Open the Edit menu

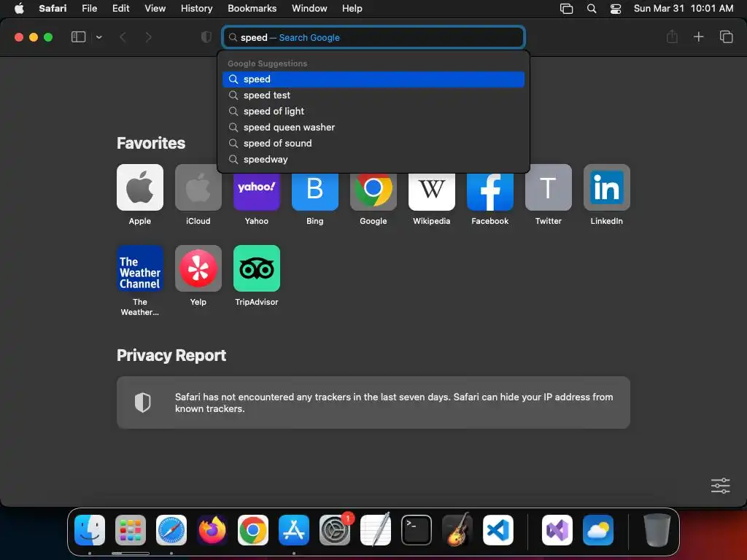point(120,8)
